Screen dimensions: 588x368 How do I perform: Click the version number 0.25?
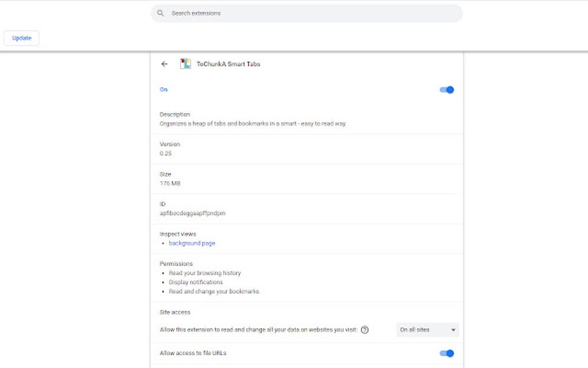point(165,153)
